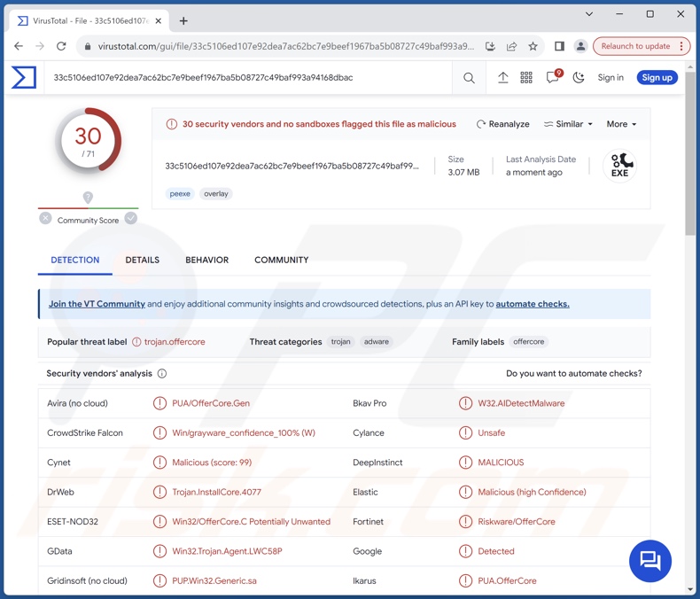Open the apps grid icon
Image resolution: width=700 pixels, height=599 pixels.
526,78
